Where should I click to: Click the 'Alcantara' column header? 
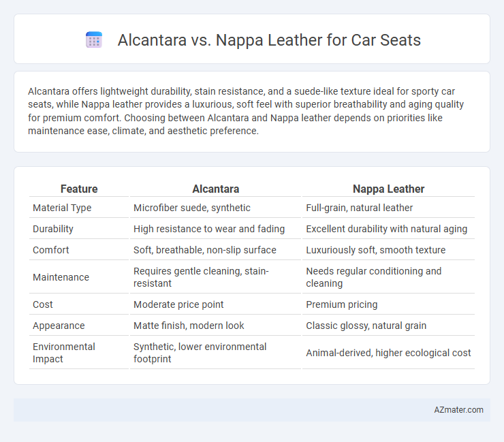coord(215,189)
